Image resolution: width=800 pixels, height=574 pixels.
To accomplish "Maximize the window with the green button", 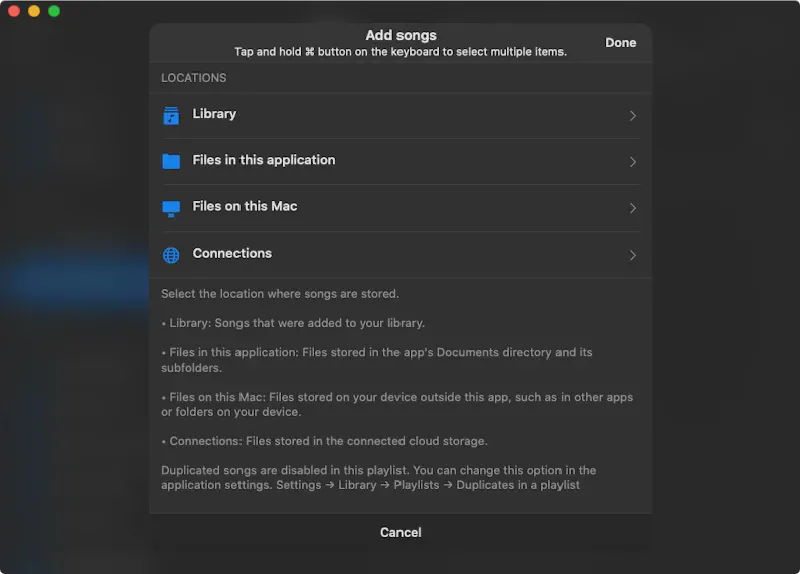I will click(x=54, y=11).
